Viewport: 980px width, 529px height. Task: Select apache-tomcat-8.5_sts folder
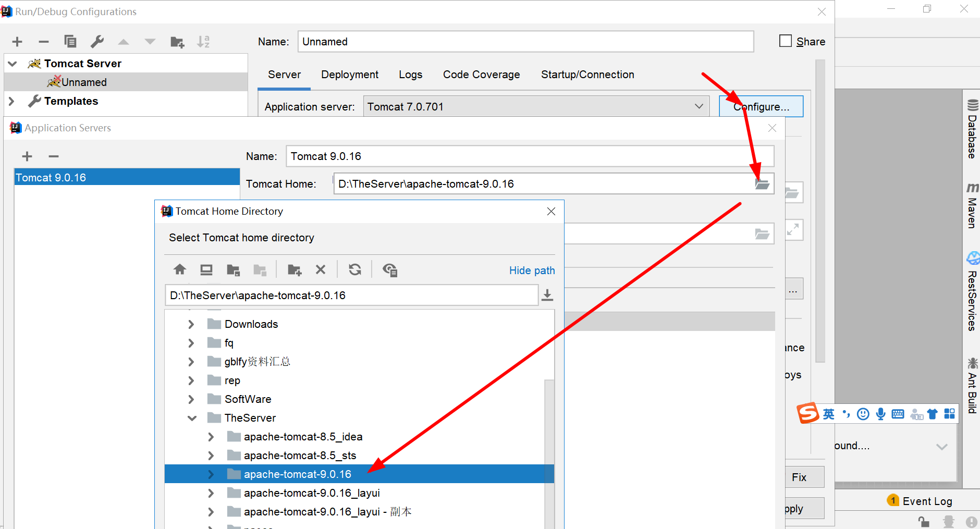click(x=300, y=456)
